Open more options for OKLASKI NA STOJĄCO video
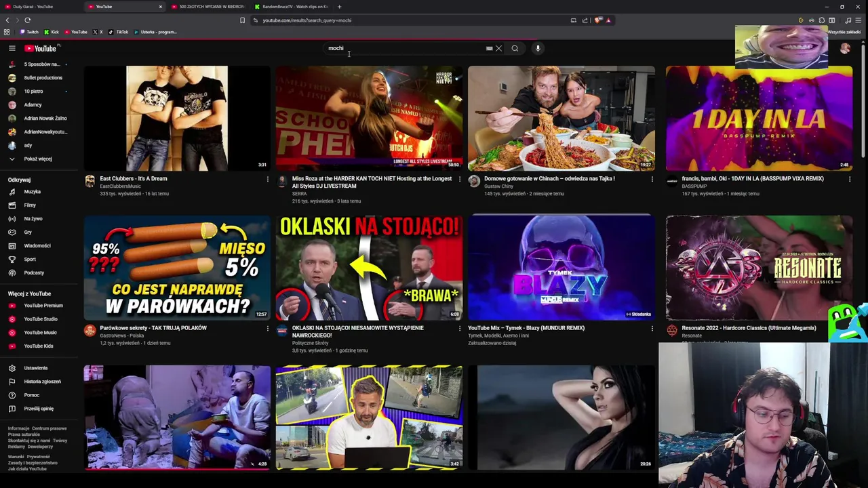The image size is (868, 488). click(460, 328)
